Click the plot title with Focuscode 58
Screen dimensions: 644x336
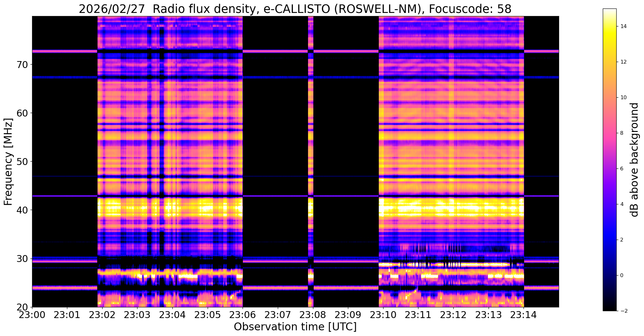pos(295,9)
